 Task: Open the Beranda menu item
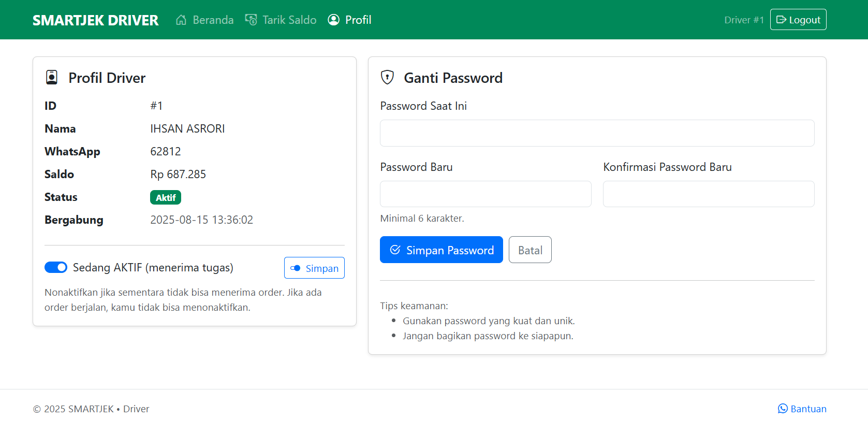pos(213,20)
